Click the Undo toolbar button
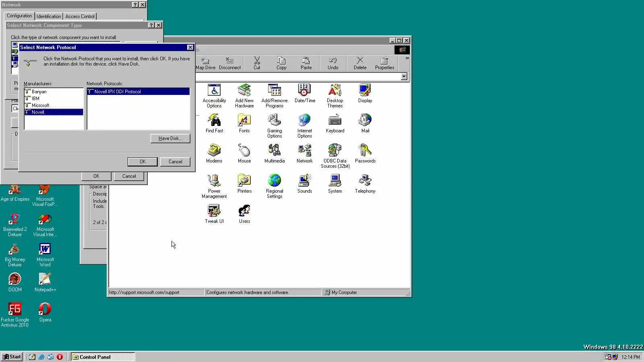644x362 pixels. [333, 63]
